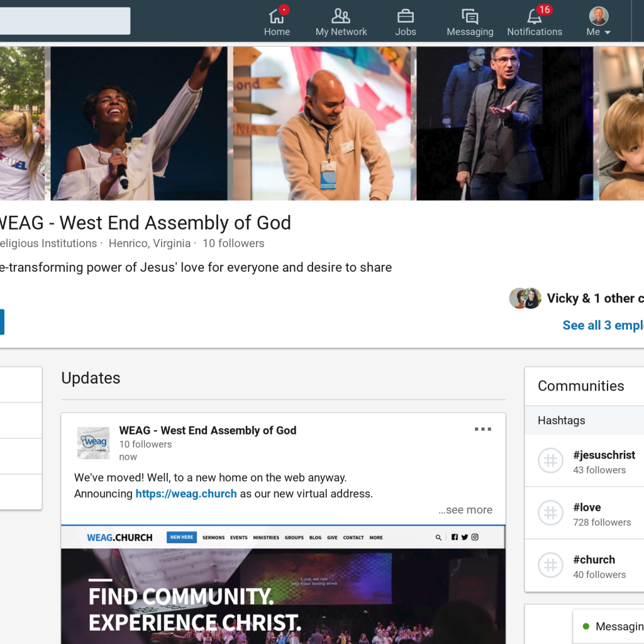Check the Notifications bell icon
Viewport: 644px width, 644px height.
(534, 16)
